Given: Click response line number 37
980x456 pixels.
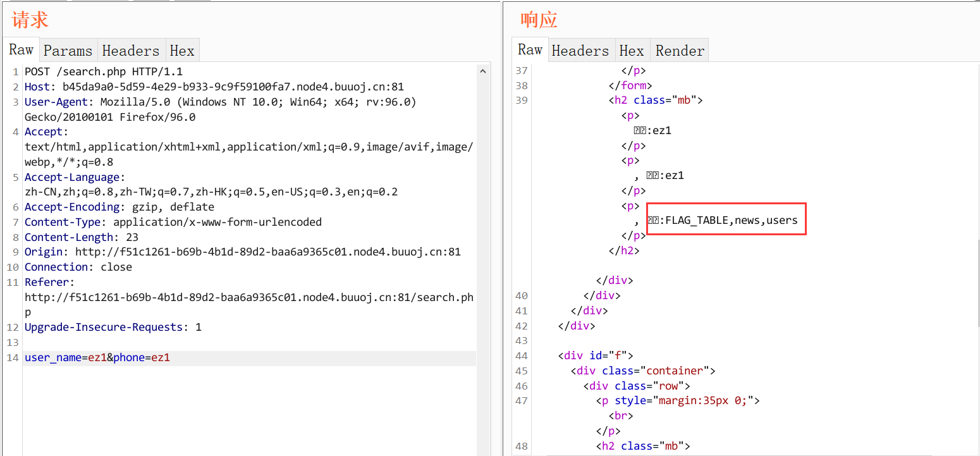Looking at the screenshot, I should pyautogui.click(x=522, y=71).
